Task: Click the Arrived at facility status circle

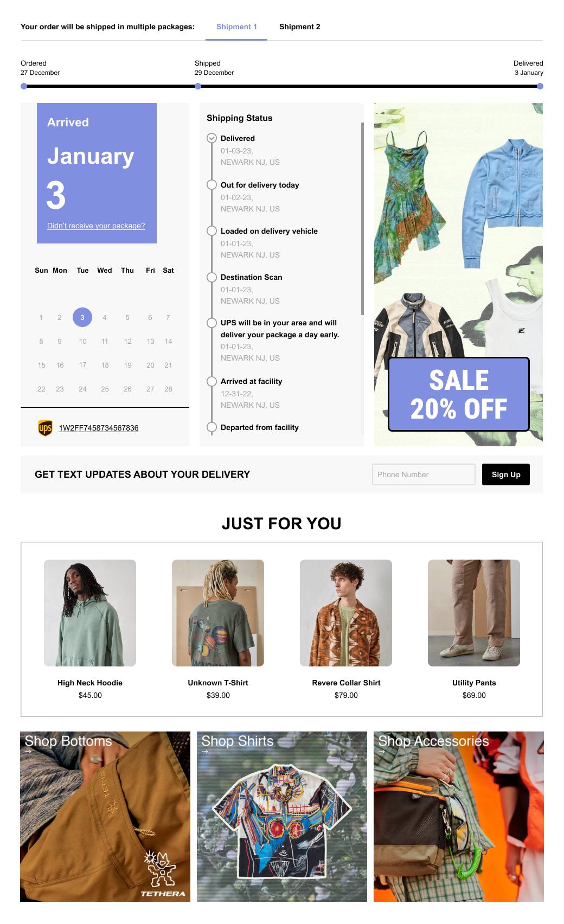Action: click(x=212, y=382)
